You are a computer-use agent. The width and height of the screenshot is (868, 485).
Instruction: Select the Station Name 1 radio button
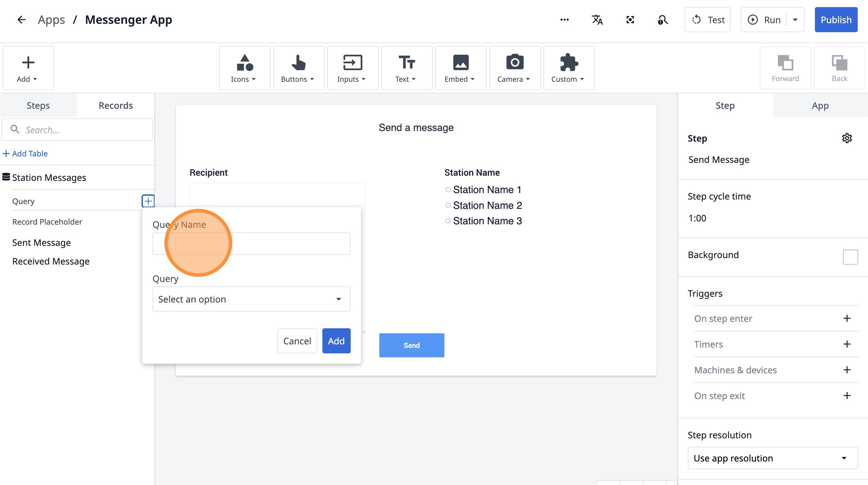448,190
